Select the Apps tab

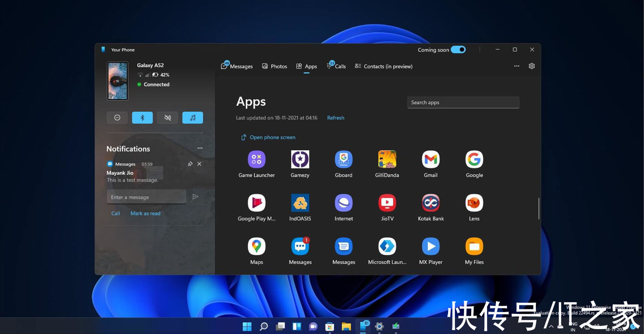click(306, 66)
